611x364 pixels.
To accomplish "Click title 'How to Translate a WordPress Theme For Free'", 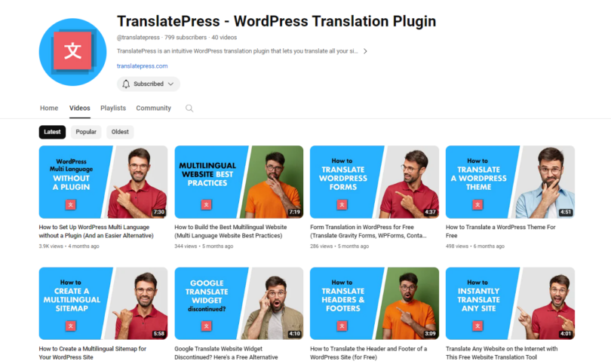I will [501, 231].
